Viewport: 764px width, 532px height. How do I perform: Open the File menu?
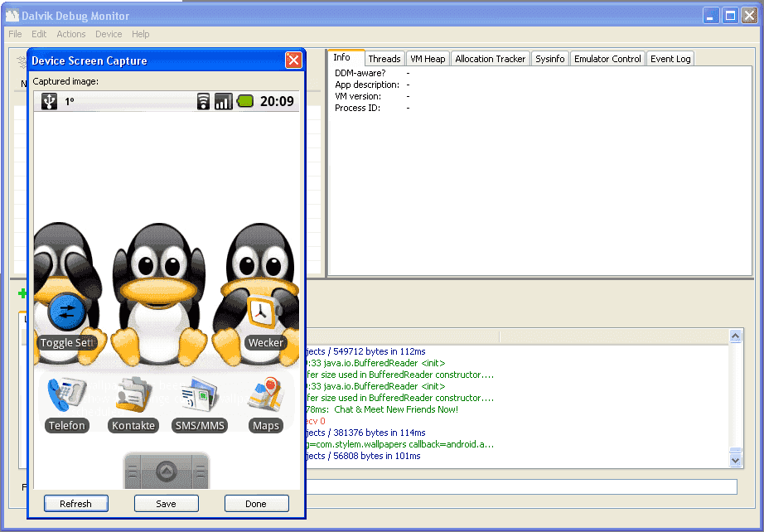pyautogui.click(x=15, y=34)
